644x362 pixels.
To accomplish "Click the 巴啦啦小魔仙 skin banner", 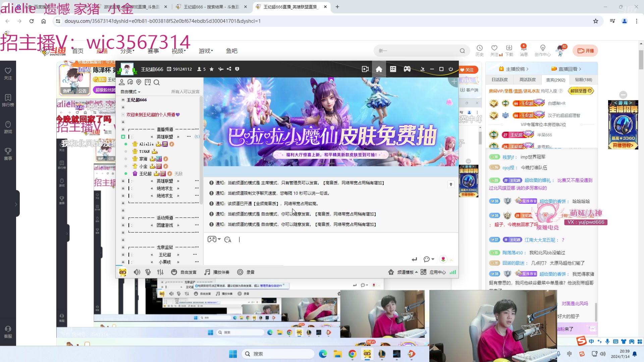I will click(x=331, y=122).
